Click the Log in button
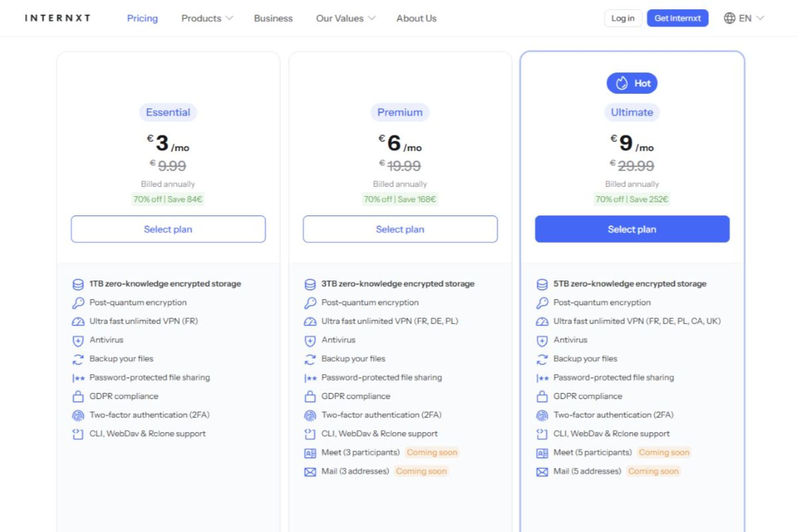Viewport: 798px width, 532px height. [623, 18]
